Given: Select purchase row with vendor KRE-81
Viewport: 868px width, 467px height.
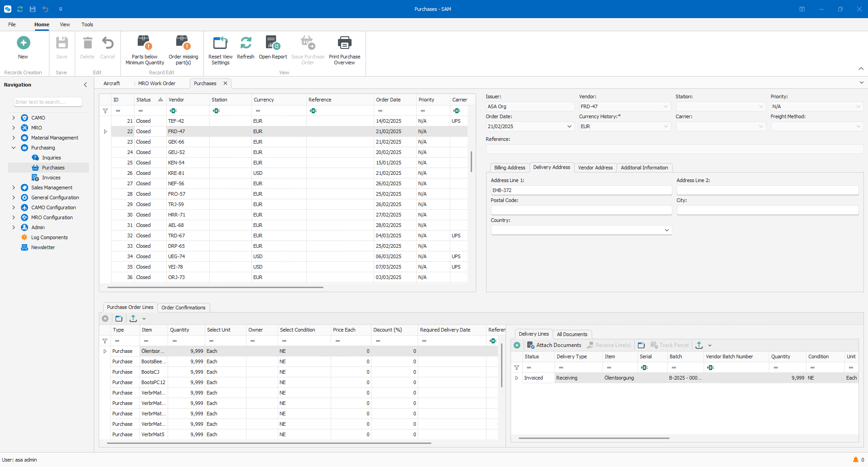Looking at the screenshot, I should (x=289, y=173).
